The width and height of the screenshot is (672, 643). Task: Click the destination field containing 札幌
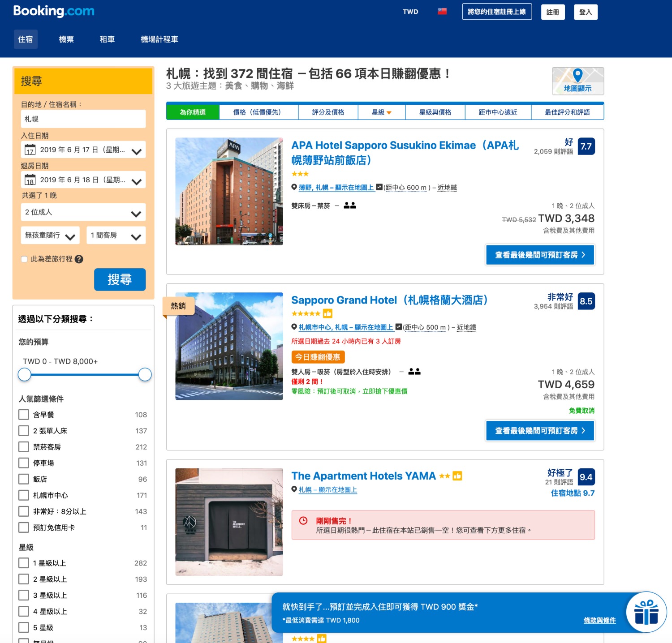click(83, 119)
